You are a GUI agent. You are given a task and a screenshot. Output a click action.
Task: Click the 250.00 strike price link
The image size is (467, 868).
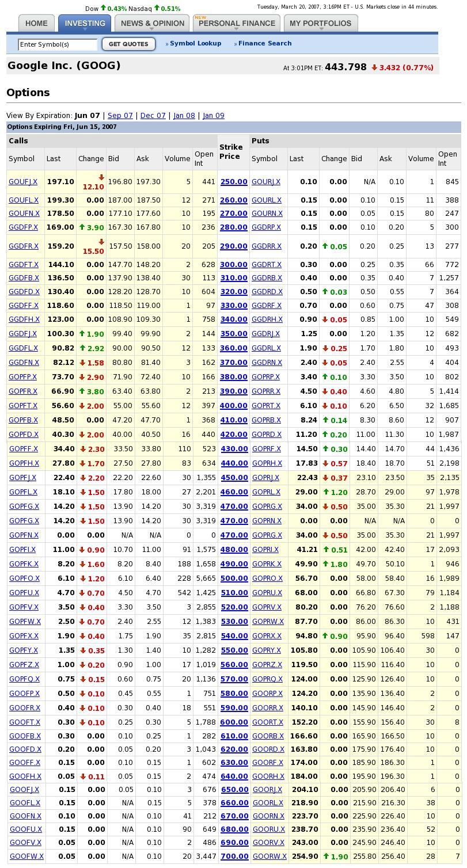point(234,182)
